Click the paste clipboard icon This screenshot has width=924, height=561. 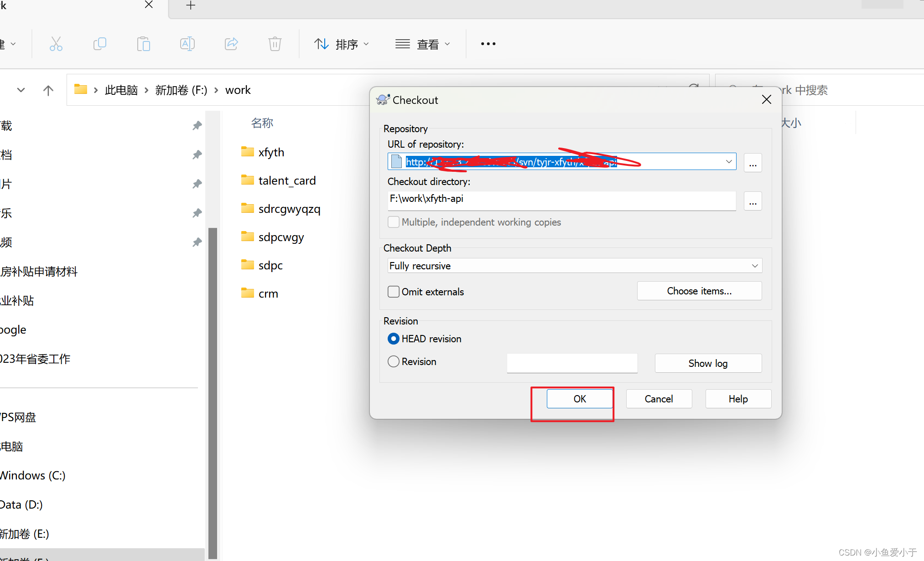click(x=143, y=44)
